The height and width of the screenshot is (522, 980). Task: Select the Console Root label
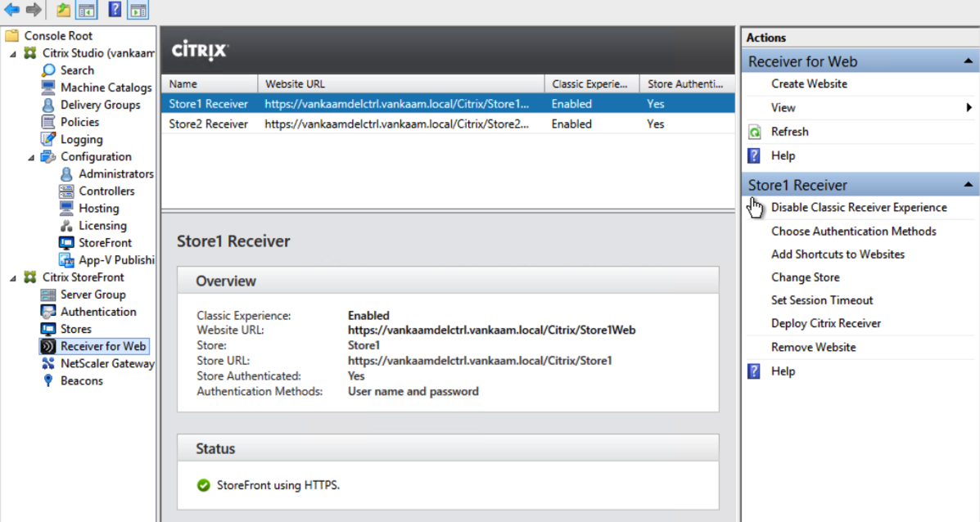click(x=58, y=36)
